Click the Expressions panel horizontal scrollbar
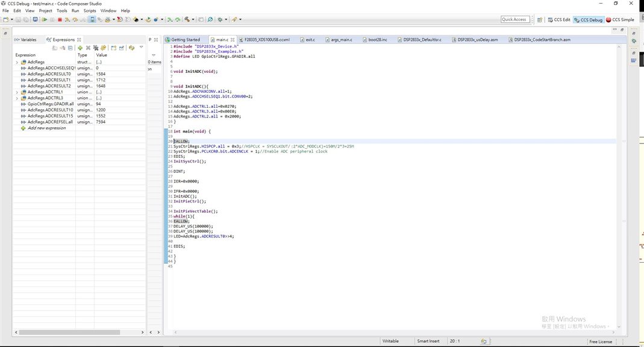The width and height of the screenshot is (644, 347). coord(69,332)
